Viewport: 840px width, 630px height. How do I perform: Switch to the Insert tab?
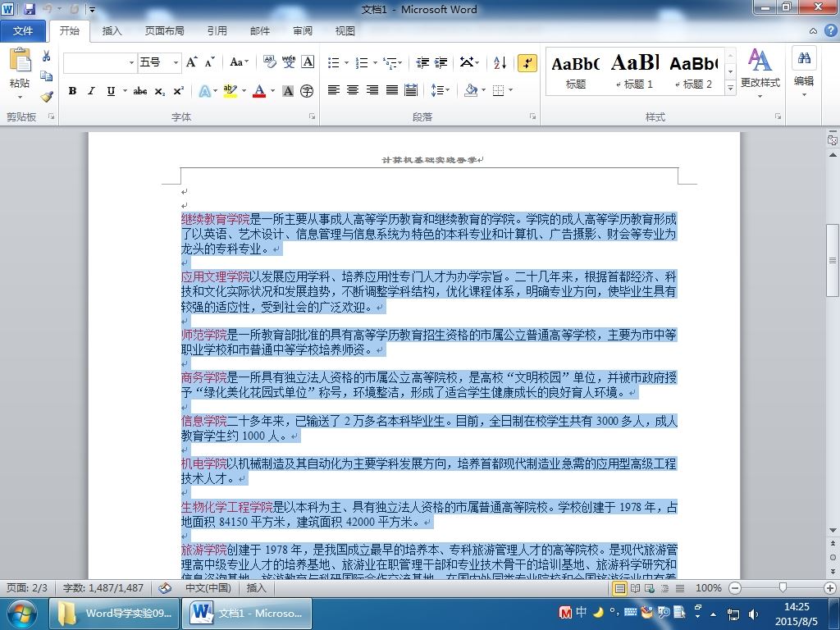(x=112, y=31)
